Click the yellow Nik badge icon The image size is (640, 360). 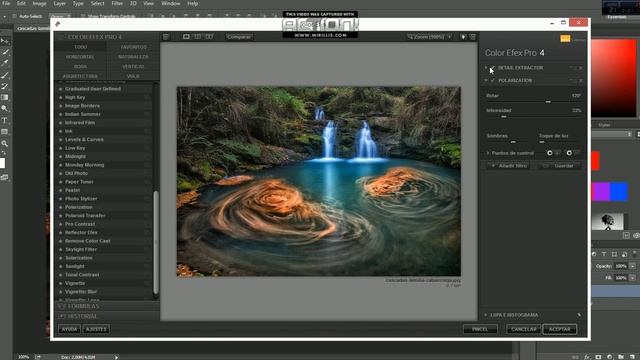tap(565, 38)
